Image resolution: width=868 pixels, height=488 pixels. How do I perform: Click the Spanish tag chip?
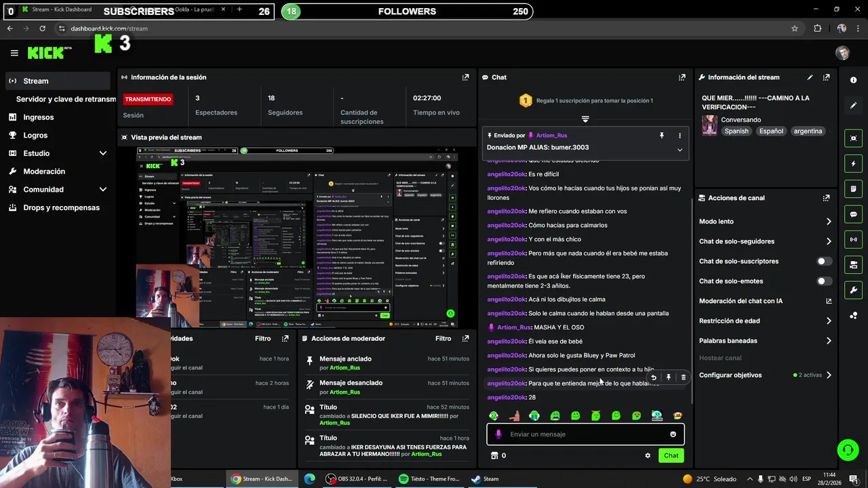coord(736,131)
